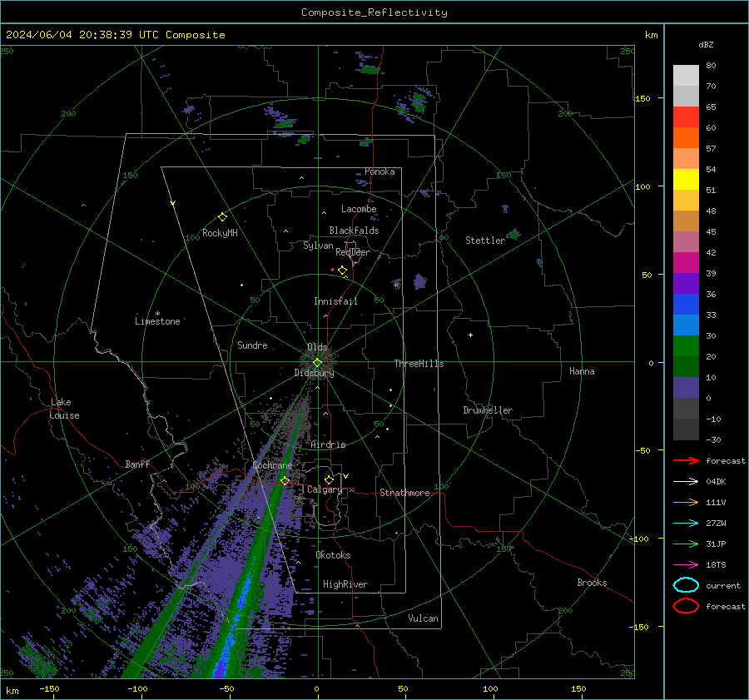Click the Okotoks label
The image size is (749, 700).
(x=333, y=555)
